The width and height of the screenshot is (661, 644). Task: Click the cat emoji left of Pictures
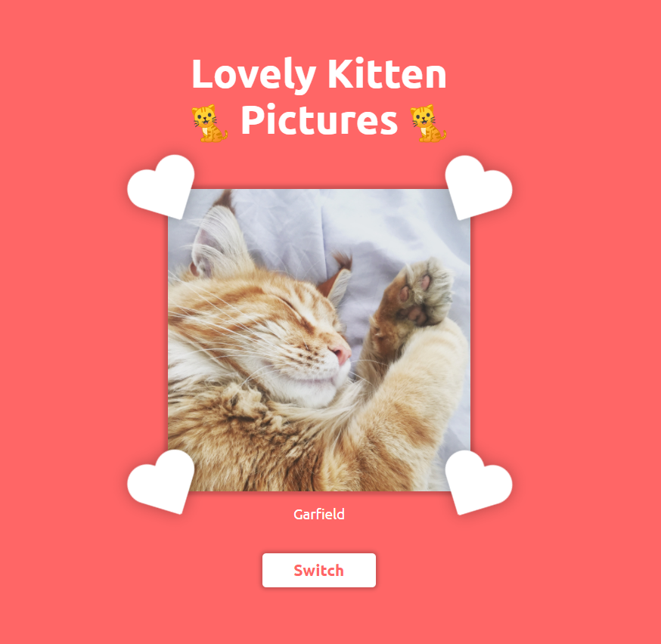click(209, 123)
